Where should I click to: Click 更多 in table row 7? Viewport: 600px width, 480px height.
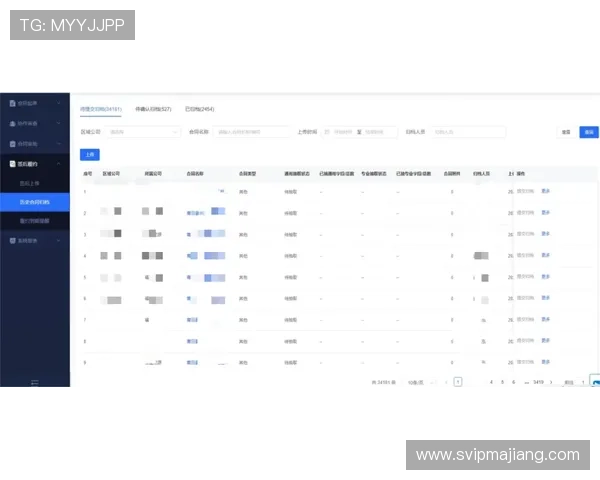tap(545, 319)
